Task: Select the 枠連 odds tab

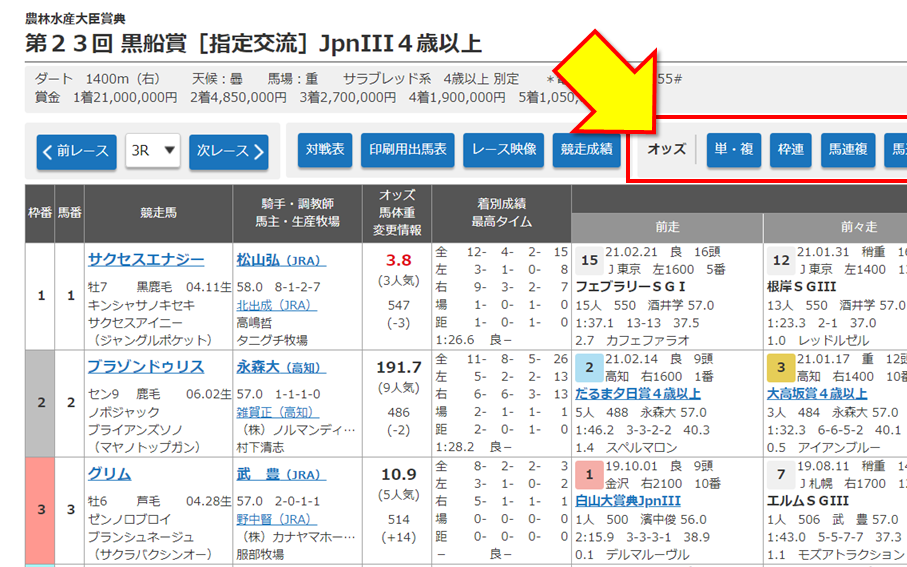Action: tap(790, 149)
